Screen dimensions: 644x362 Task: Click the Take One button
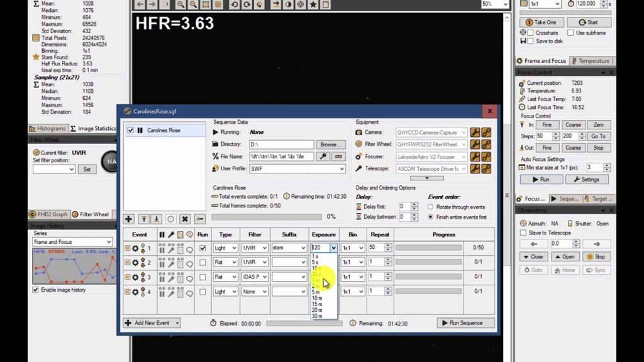pos(541,23)
